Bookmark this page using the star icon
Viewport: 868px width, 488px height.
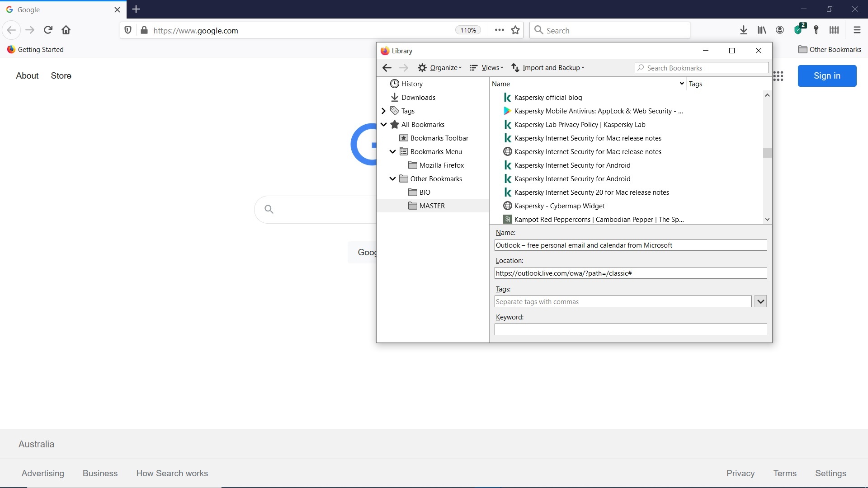coord(515,30)
